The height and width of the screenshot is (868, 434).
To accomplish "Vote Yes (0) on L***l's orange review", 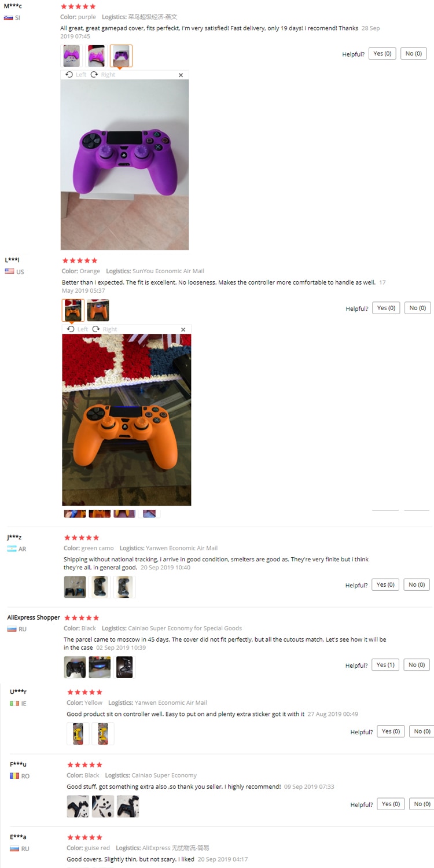I will (386, 308).
